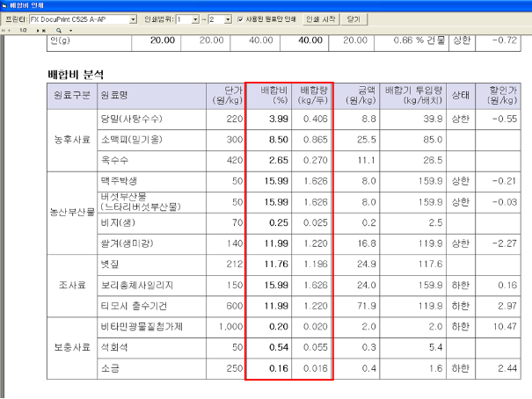Select the 비타민광물질첨가제 row name
This screenshot has height=399, width=532.
(x=142, y=327)
